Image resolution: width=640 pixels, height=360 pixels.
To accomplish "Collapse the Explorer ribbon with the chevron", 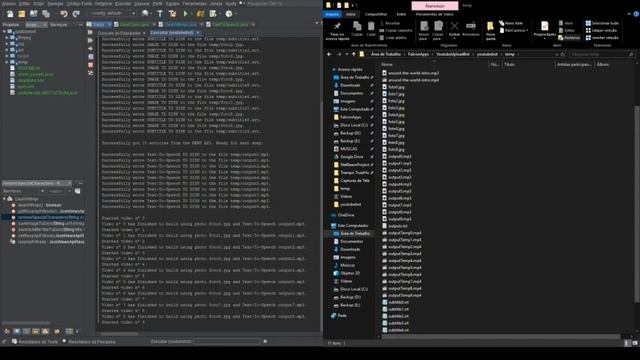I will [629, 14].
